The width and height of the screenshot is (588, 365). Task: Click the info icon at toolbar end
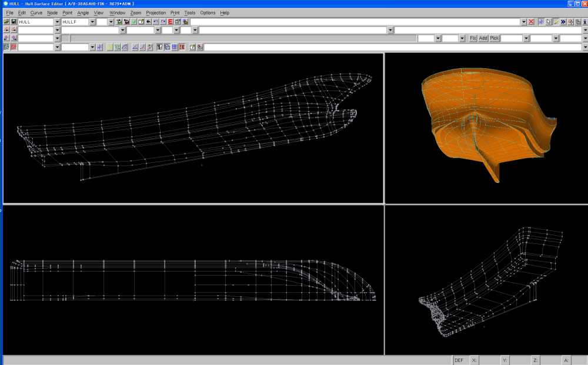pos(584,22)
